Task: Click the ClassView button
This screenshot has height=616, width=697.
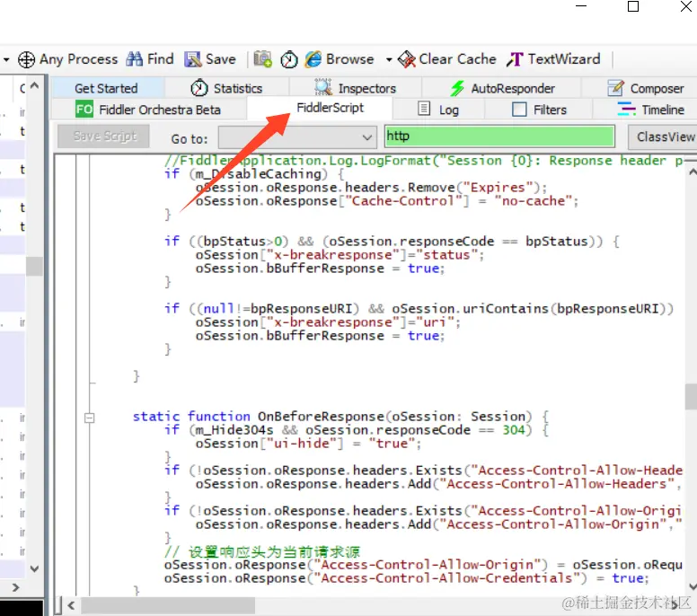Action: pos(663,136)
